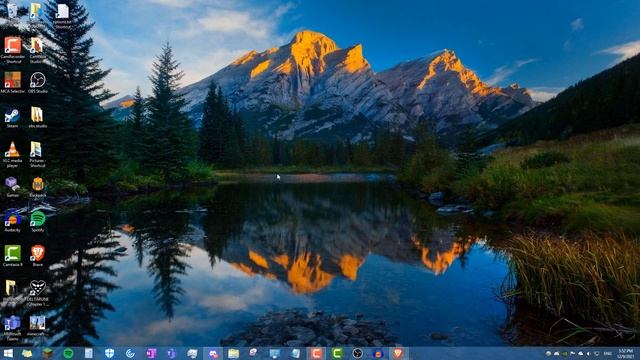
Task: Open Microsoft Teams from the taskbar
Action: [171, 353]
